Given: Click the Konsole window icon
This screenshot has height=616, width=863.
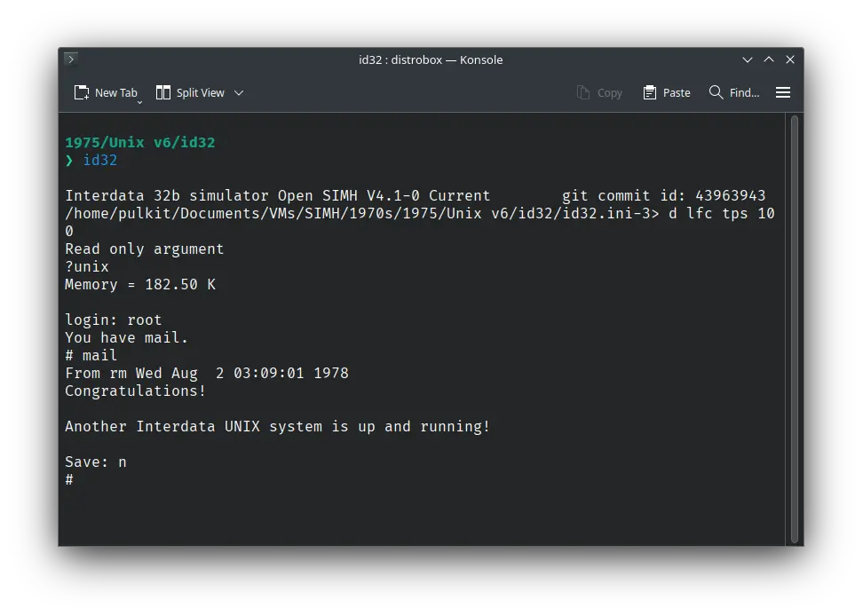Looking at the screenshot, I should 70,59.
